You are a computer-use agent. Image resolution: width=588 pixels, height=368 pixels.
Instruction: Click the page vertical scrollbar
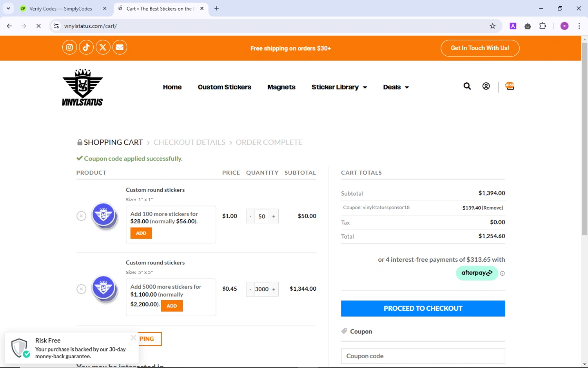[584, 139]
